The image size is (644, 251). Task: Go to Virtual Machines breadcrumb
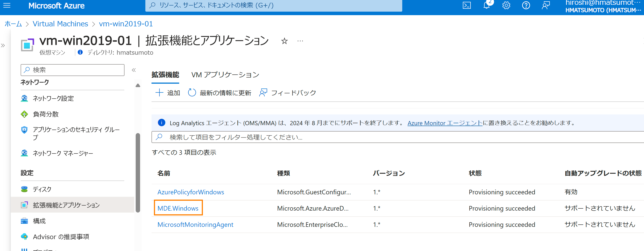(x=60, y=24)
